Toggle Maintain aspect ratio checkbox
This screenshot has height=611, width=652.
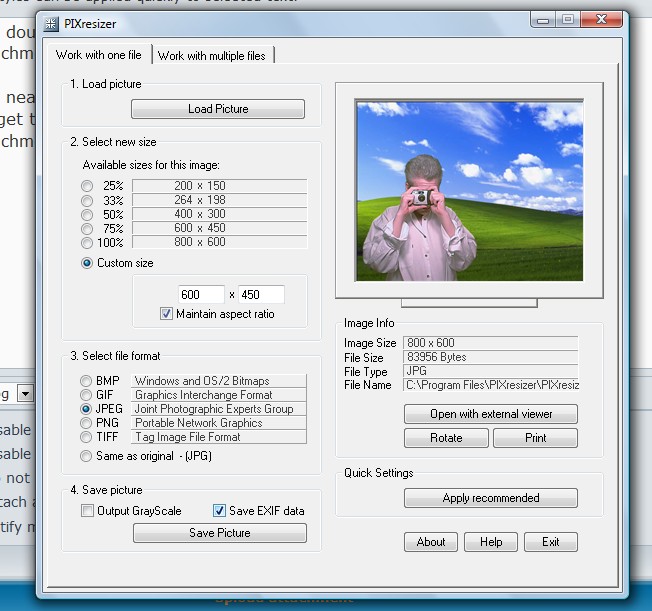[x=166, y=314]
